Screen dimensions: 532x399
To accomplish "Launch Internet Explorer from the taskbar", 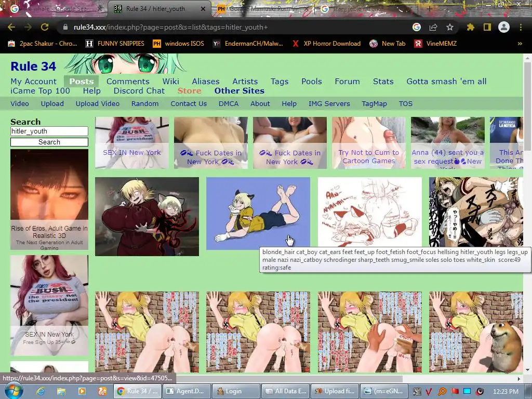I will pos(41,391).
